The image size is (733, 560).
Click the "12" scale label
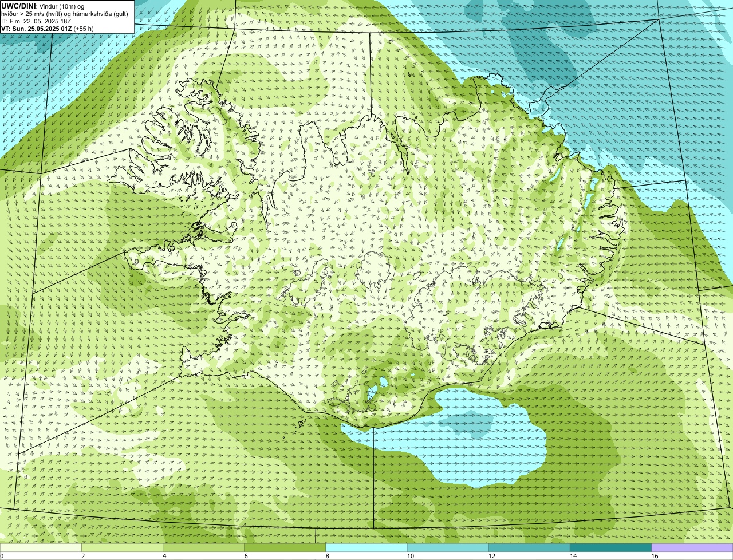[492, 556]
